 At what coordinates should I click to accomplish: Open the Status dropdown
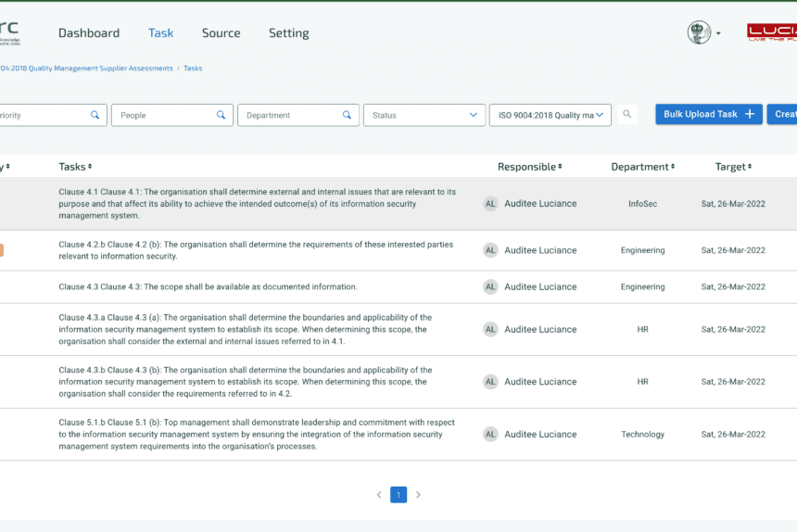click(424, 115)
